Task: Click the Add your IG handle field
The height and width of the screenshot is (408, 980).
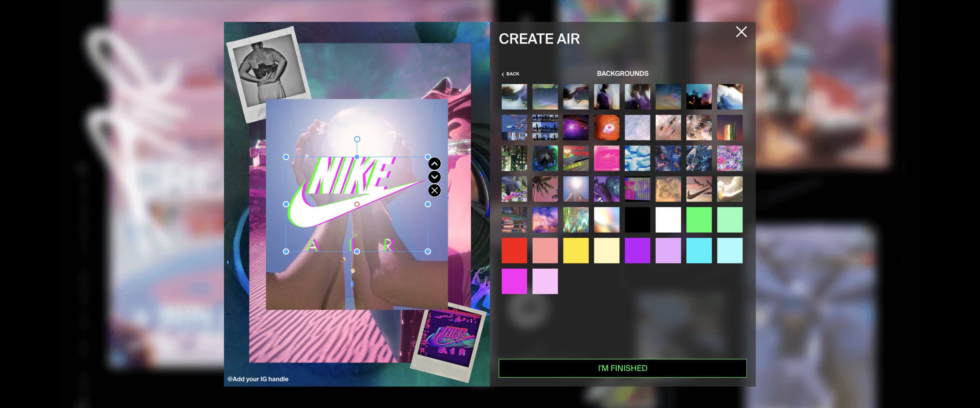Action: coord(258,379)
